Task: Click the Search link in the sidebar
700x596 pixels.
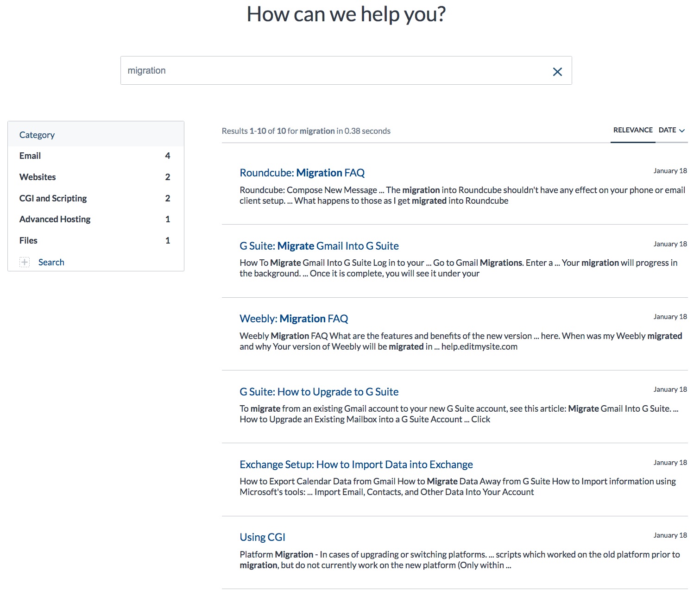Action: click(x=51, y=262)
